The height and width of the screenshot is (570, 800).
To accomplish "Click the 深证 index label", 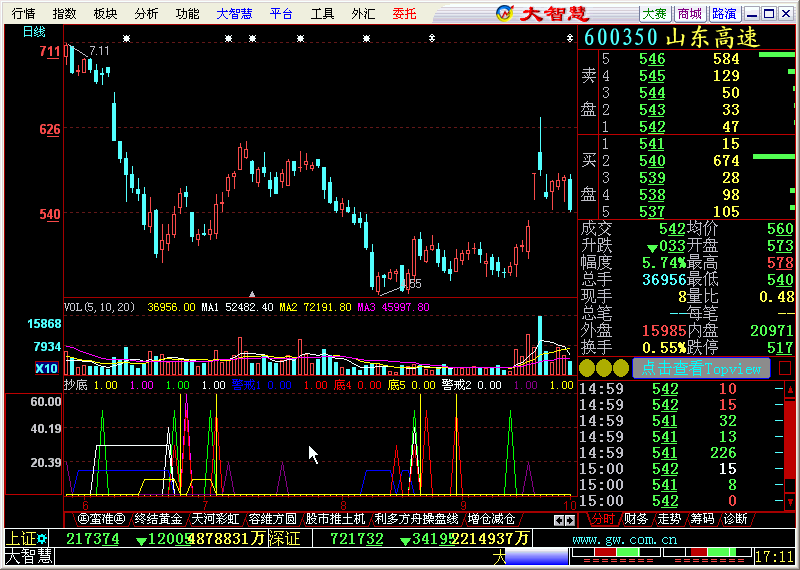I will tap(283, 538).
